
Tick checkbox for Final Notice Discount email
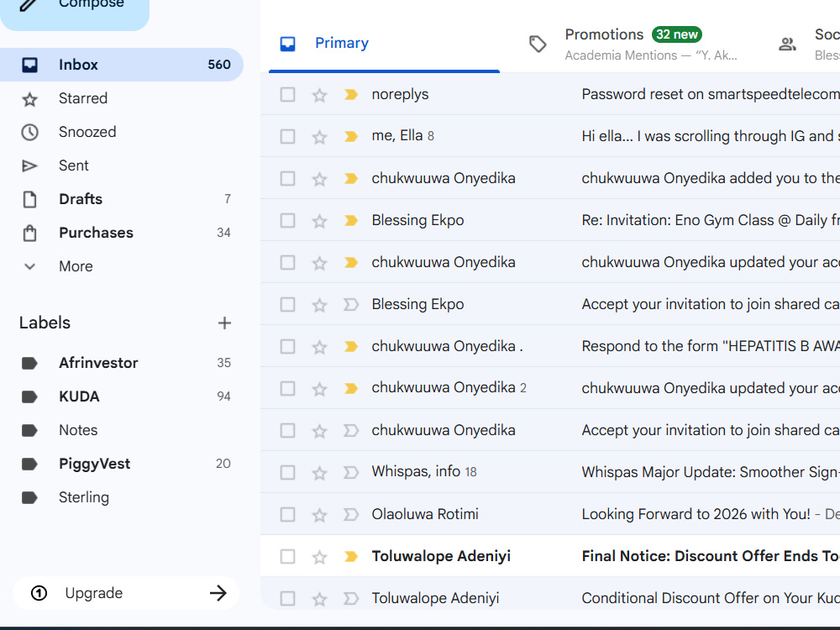click(x=287, y=557)
